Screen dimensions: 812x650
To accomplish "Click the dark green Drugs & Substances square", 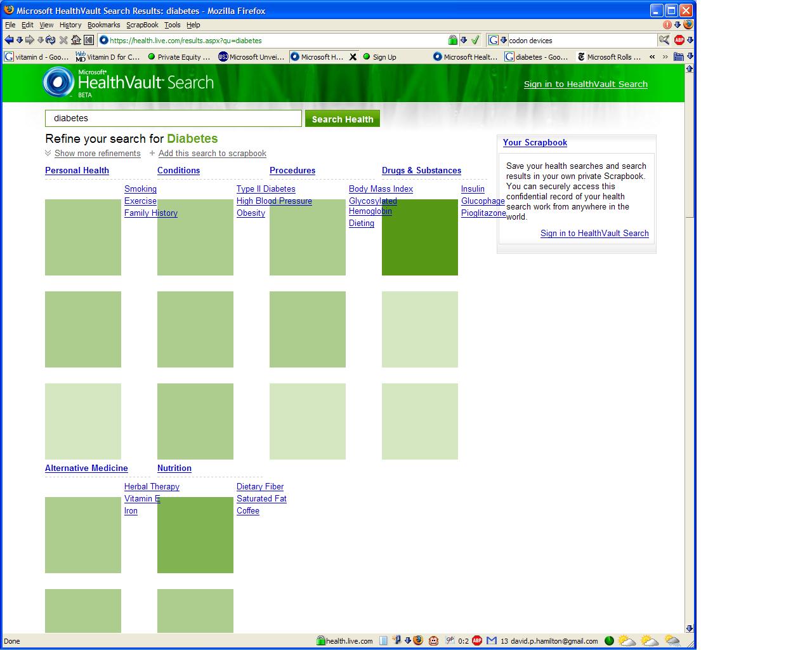I will point(420,237).
